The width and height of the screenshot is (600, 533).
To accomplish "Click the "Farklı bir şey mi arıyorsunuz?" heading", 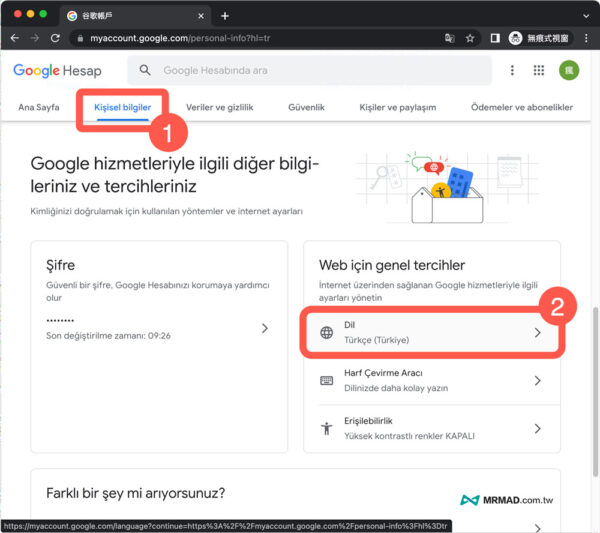I will (x=135, y=494).
